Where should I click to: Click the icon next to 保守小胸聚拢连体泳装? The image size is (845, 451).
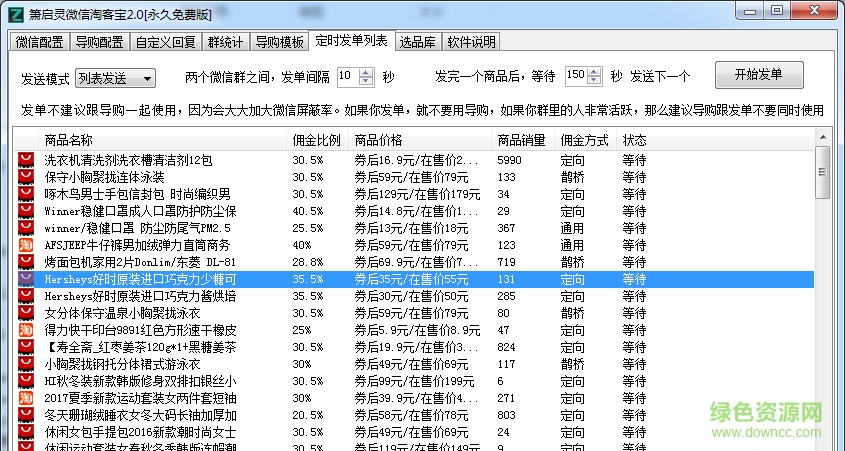tap(27, 177)
